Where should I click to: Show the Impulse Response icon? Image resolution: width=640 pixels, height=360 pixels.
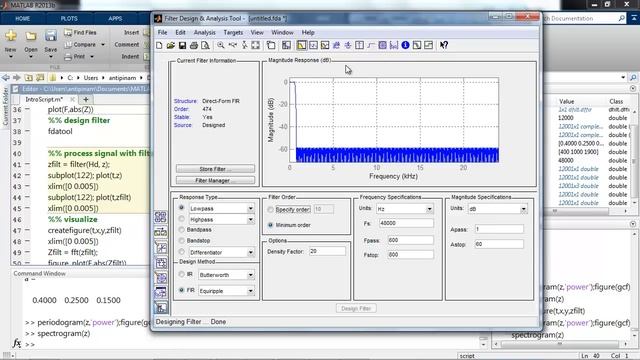[x=359, y=45]
